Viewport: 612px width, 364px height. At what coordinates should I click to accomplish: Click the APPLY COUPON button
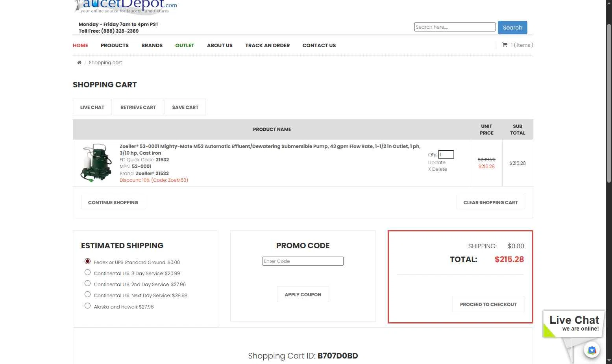point(303,294)
